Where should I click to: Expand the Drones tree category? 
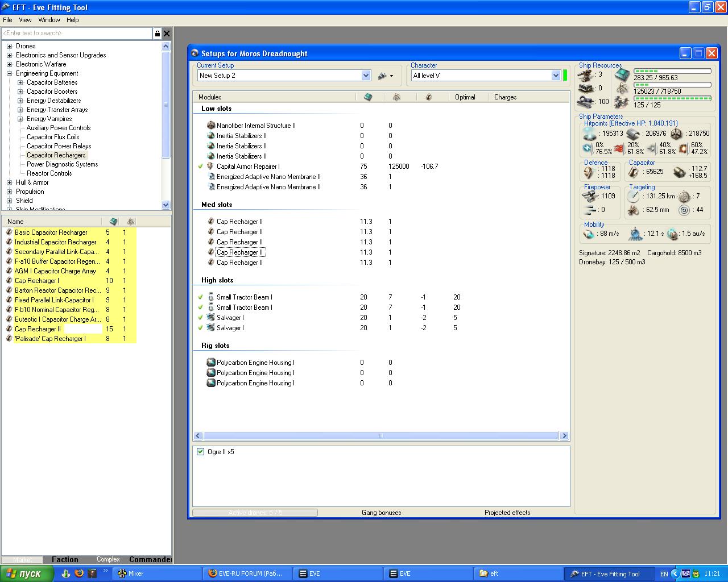[9, 46]
